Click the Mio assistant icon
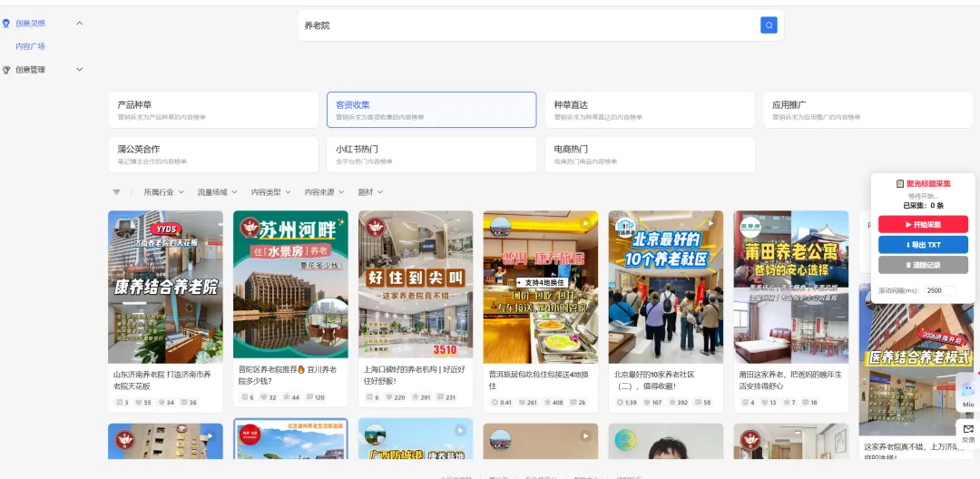The image size is (980, 479). [x=968, y=390]
